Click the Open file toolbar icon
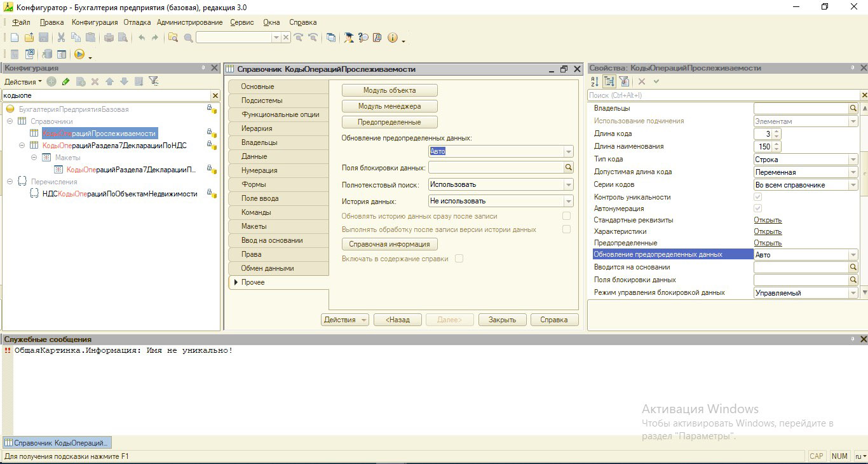The height and width of the screenshot is (464, 868). pyautogui.click(x=29, y=38)
